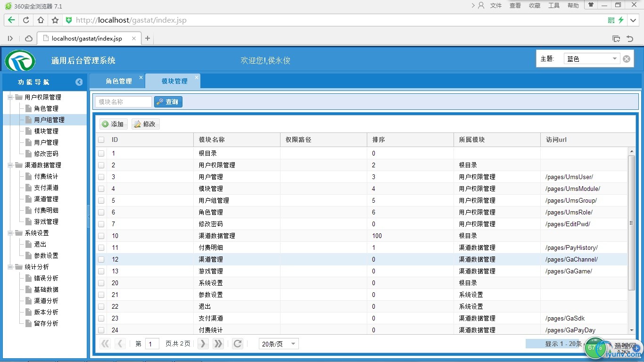The width and height of the screenshot is (644, 362).
Task: Bookmark page with the star icon
Action: point(55,20)
